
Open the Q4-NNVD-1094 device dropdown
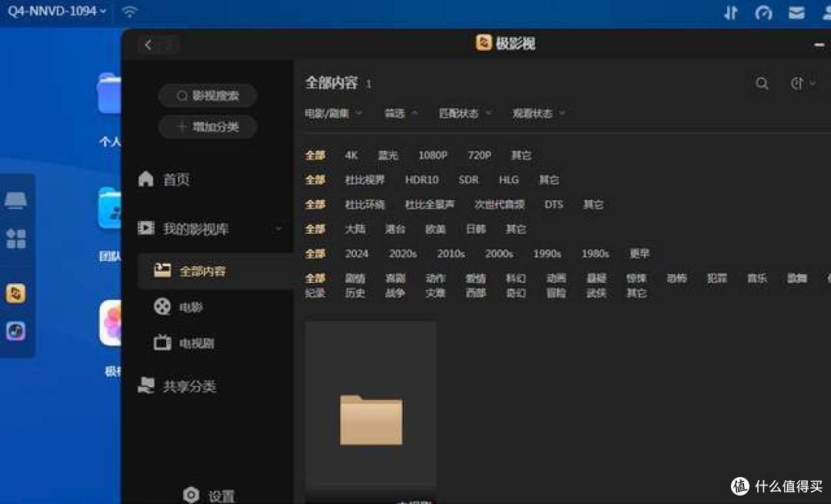pos(57,11)
